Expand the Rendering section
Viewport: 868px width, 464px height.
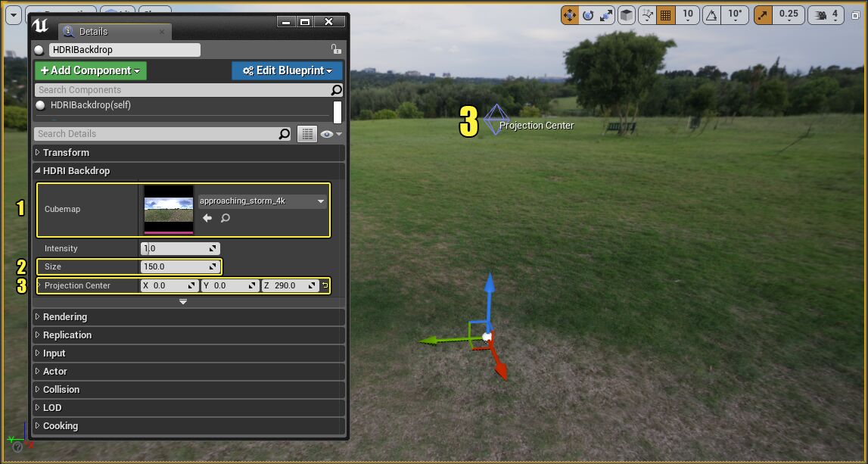[x=65, y=317]
